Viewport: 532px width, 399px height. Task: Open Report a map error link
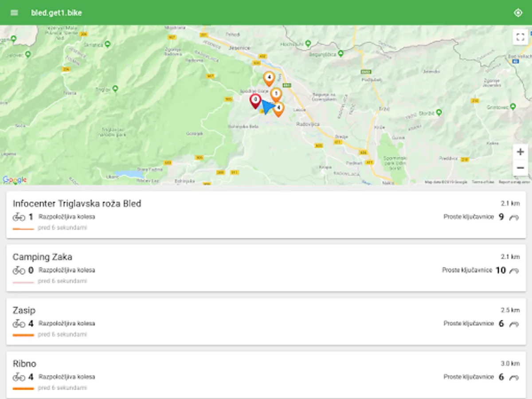[514, 182]
